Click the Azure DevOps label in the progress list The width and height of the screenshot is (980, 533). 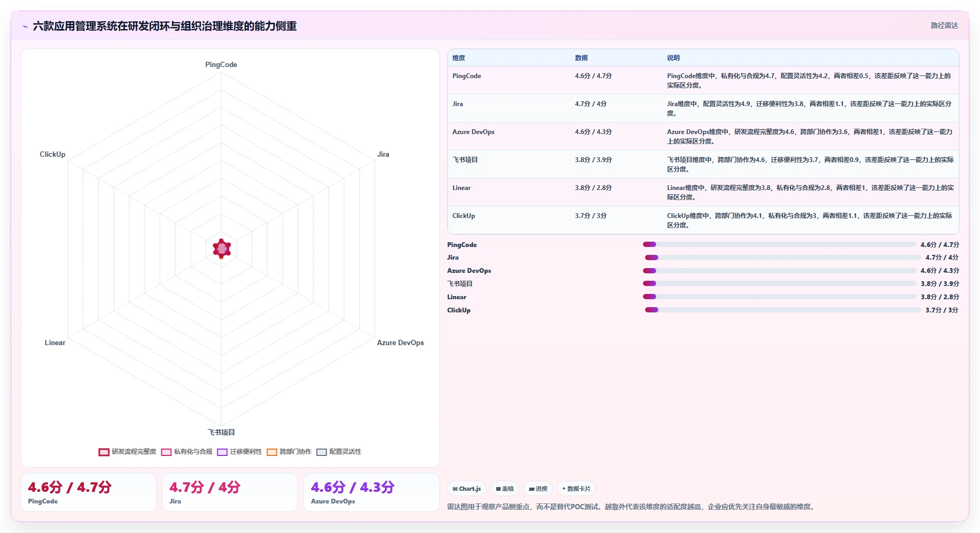[x=469, y=271]
